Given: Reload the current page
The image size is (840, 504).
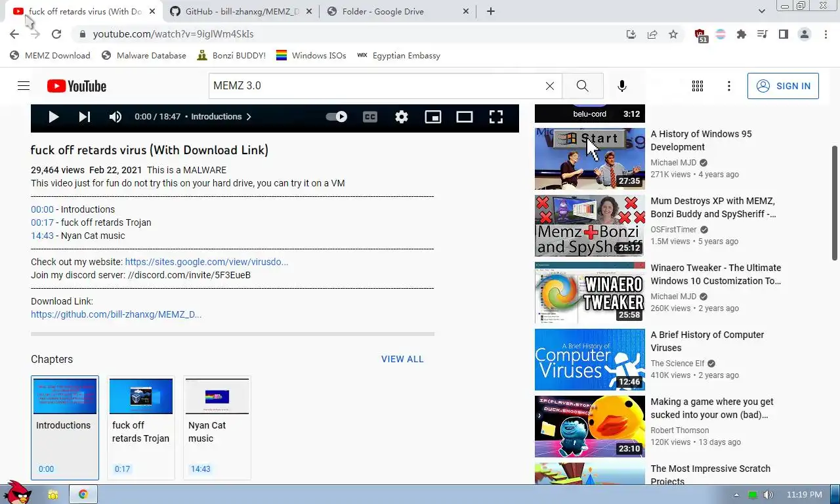Looking at the screenshot, I should [x=56, y=34].
